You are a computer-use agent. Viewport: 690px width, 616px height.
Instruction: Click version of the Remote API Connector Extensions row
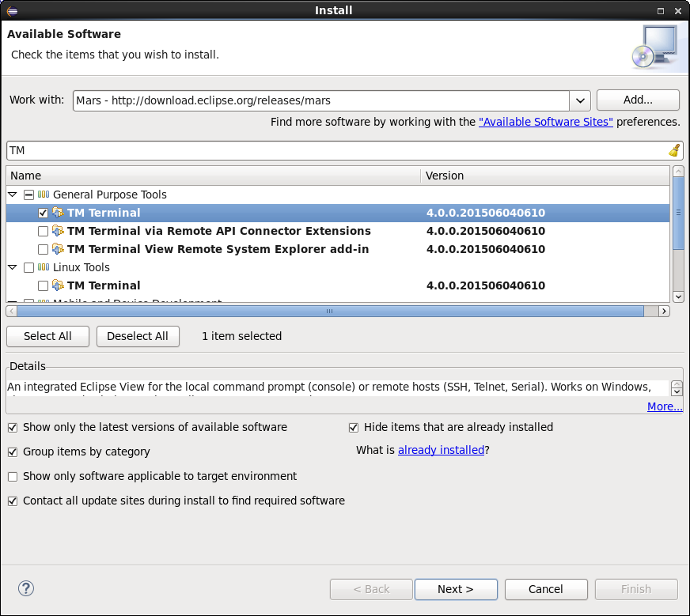[486, 231]
